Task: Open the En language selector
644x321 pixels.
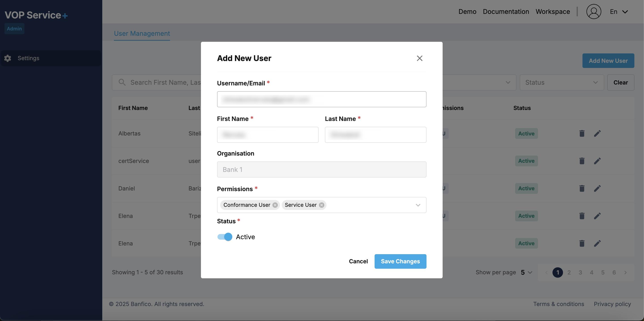Action: [619, 12]
